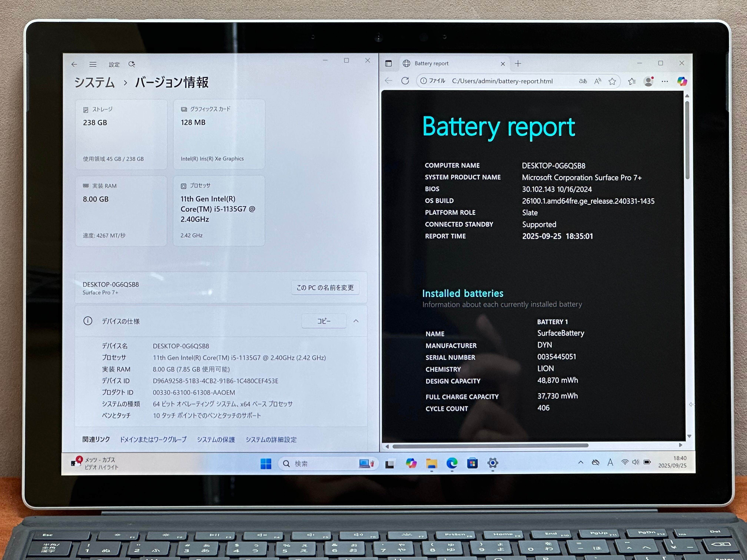Open Tab actions menu in Edge

coord(388,64)
